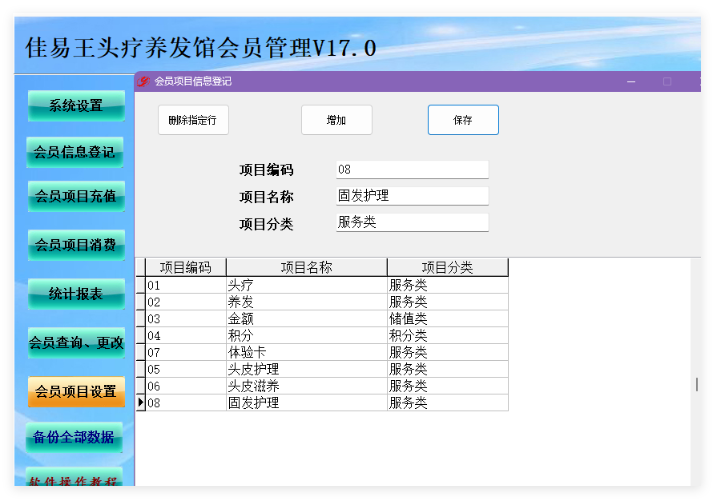Click the 项目编码 column header
714x499 pixels.
coord(186,267)
